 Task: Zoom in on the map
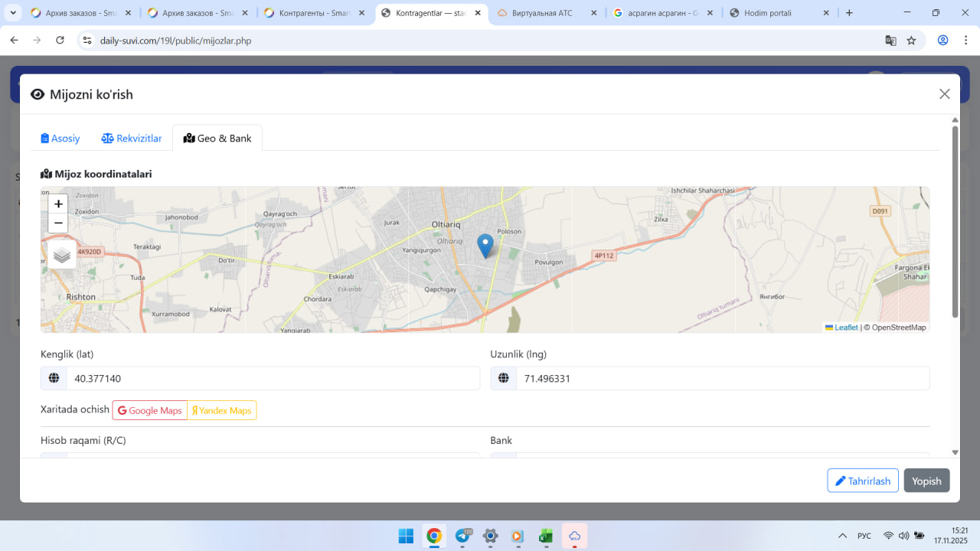point(58,204)
